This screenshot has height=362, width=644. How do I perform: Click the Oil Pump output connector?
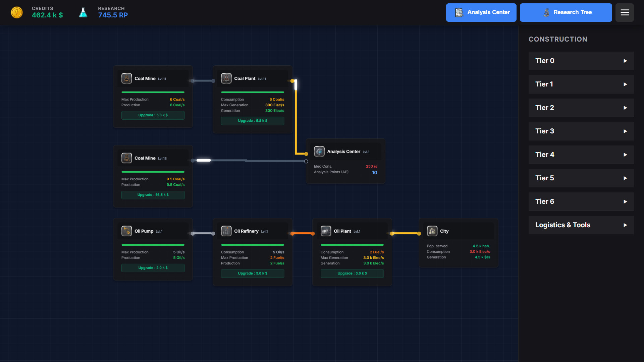(x=193, y=234)
